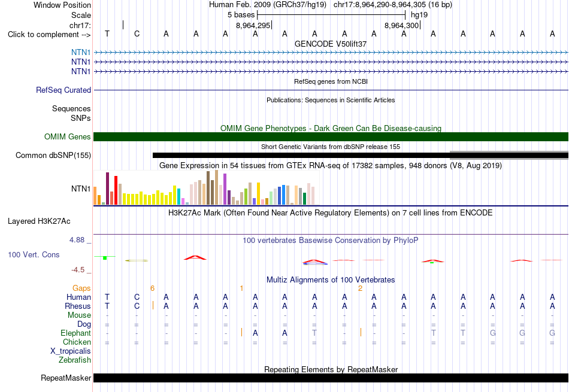This screenshot has height=392, width=569.
Task: Open the Common dbSNP(155) label
Action: click(53, 155)
